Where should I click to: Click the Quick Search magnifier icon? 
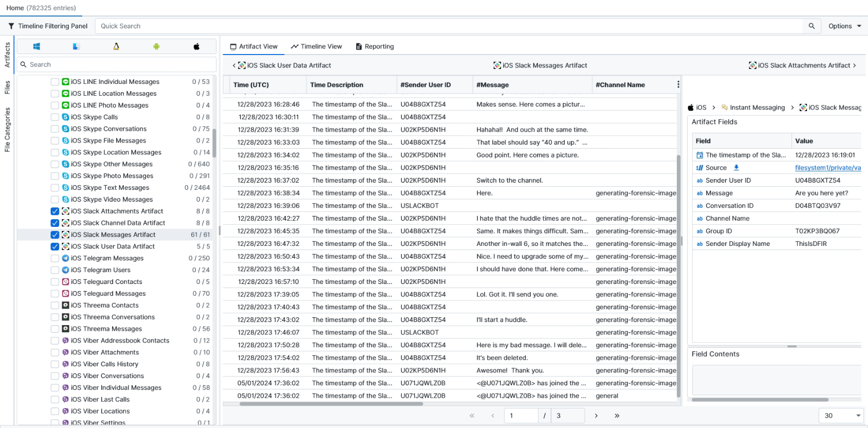coord(811,26)
